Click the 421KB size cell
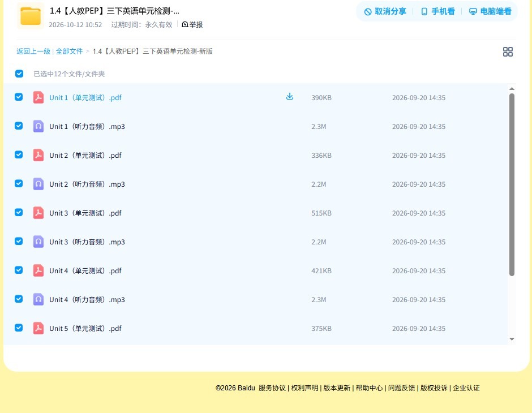The image size is (532, 413). tap(321, 270)
